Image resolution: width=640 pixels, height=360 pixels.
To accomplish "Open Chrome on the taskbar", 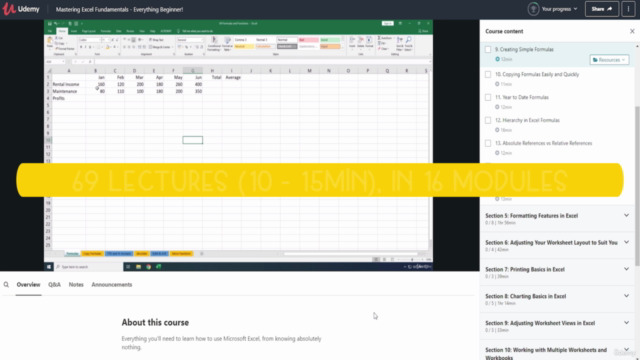I will point(149,267).
